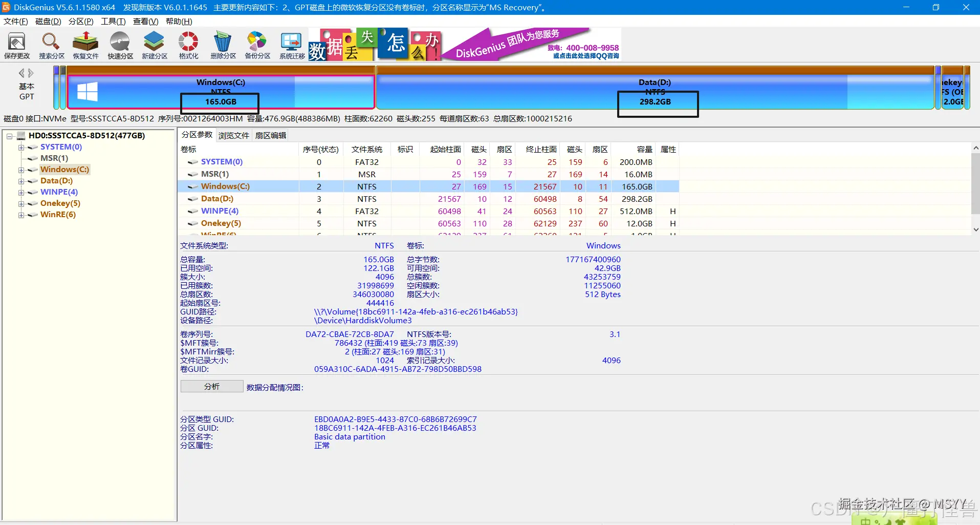Click the Basic data partition name value

[x=350, y=437]
